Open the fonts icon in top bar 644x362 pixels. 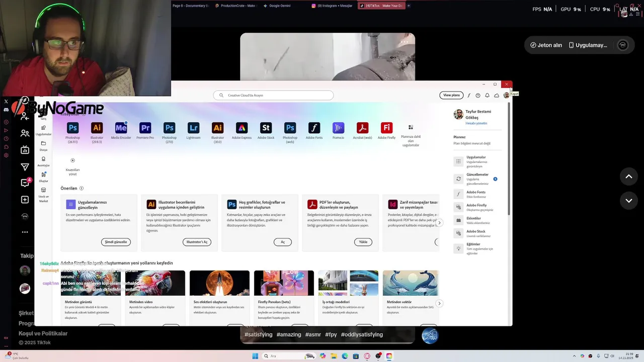tap(469, 95)
